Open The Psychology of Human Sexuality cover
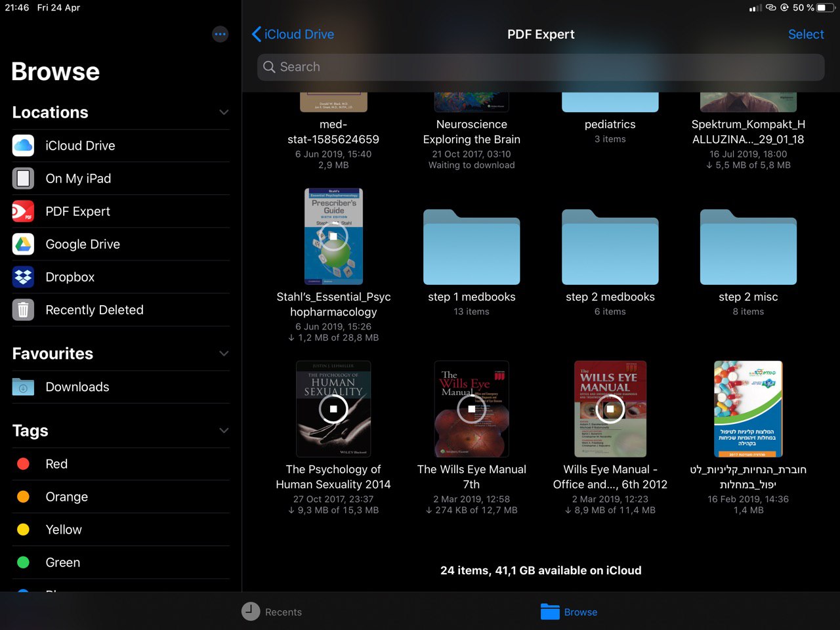 tap(333, 409)
